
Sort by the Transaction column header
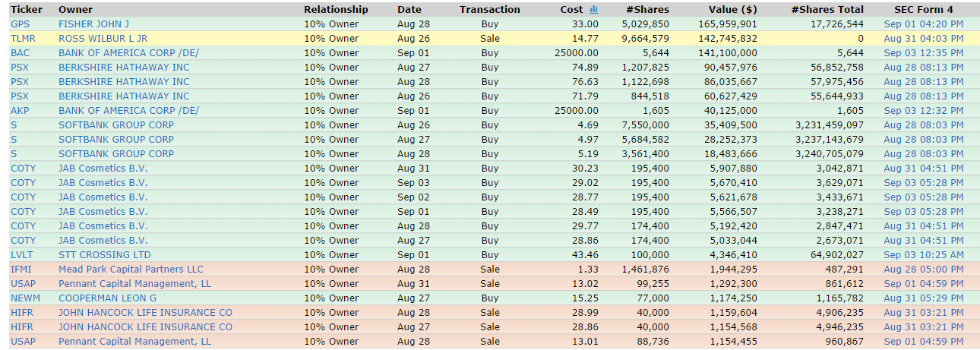tap(489, 10)
